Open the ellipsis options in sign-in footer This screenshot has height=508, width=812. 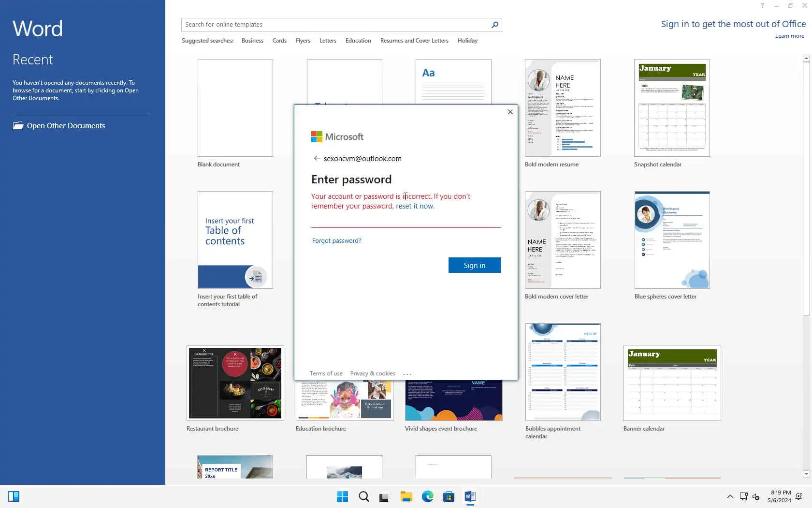coord(407,374)
